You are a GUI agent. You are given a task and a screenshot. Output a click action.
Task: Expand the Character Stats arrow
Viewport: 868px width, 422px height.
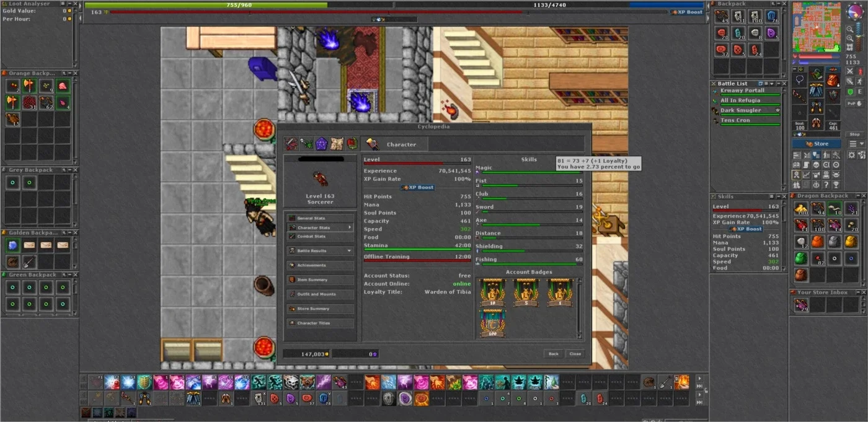click(350, 227)
